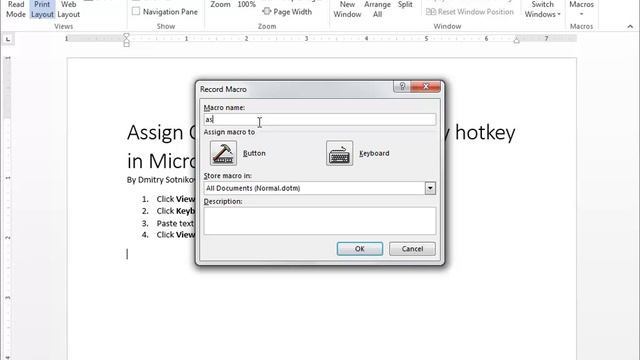Image resolution: width=640 pixels, height=360 pixels.
Task: Click the Button hammer icon in Record Macro
Action: point(223,153)
